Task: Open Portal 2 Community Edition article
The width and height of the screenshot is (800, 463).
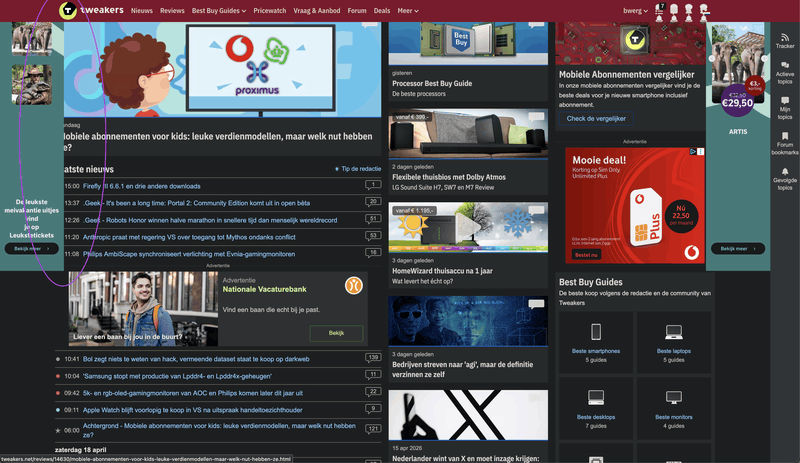Action: tap(196, 203)
